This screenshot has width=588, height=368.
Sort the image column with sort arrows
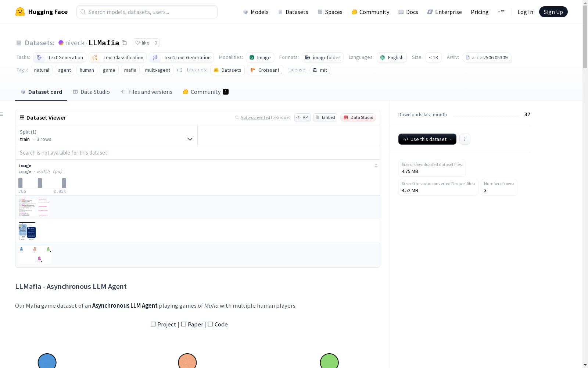click(376, 166)
